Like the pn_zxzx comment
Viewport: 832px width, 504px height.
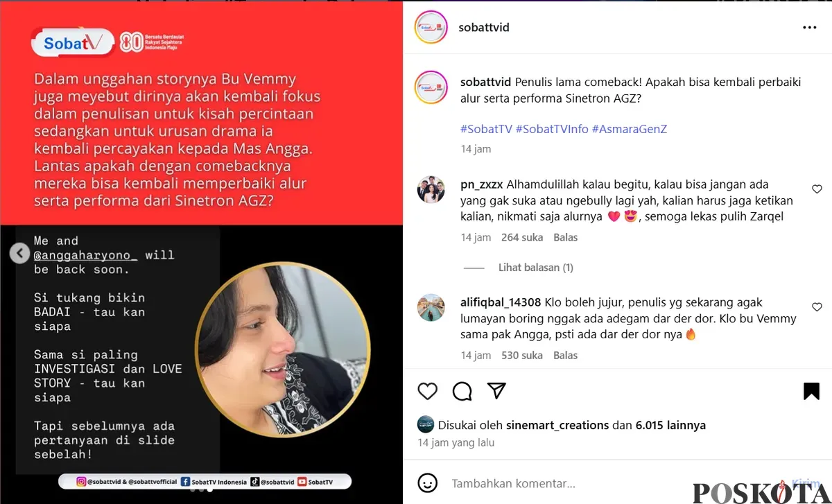(817, 189)
